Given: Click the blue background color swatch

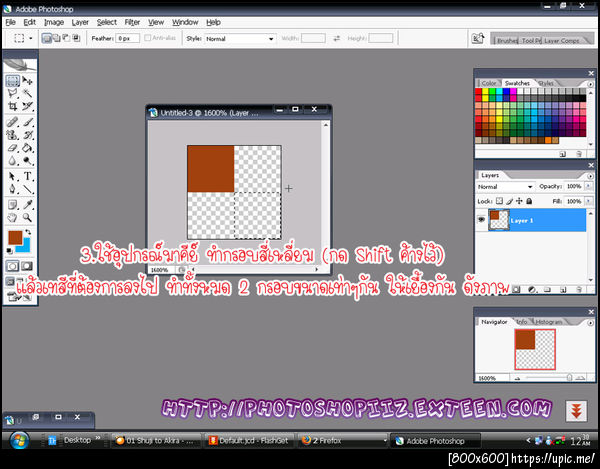Looking at the screenshot, I should click(x=25, y=247).
